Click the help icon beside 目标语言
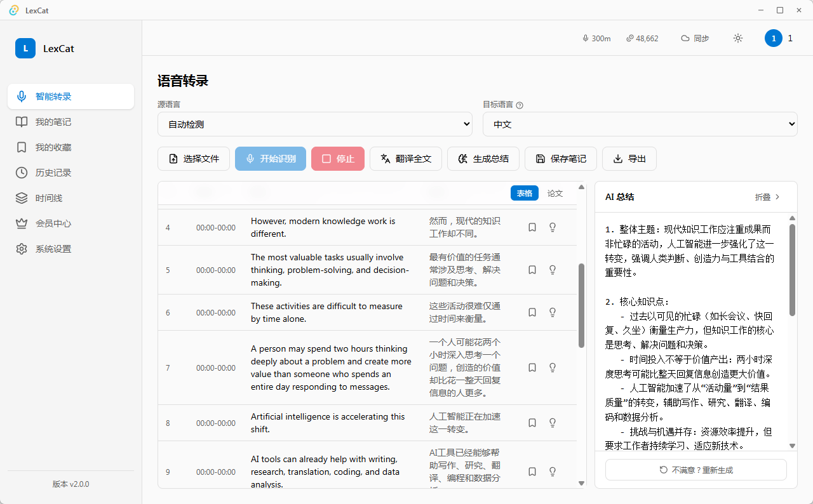Viewport: 813px width, 504px height. point(520,105)
